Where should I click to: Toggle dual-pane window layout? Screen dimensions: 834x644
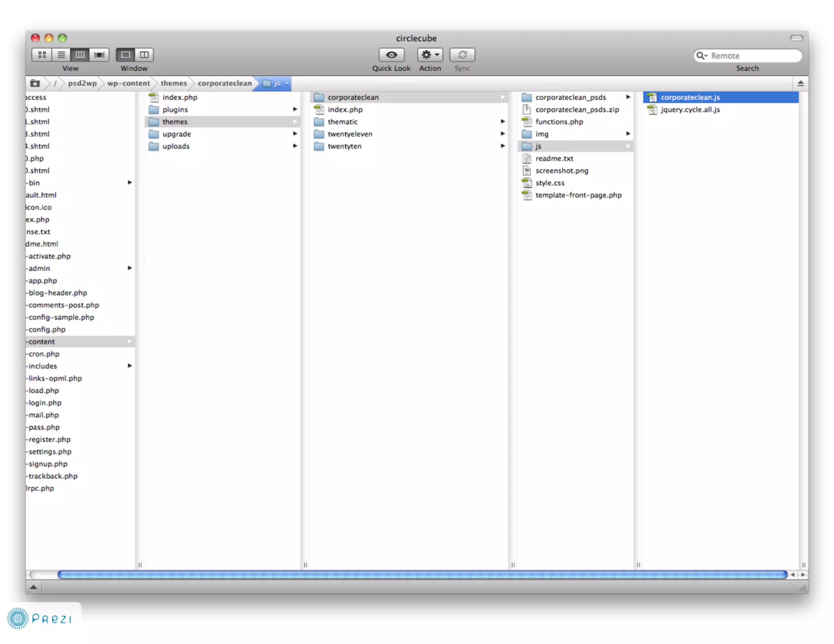pyautogui.click(x=144, y=55)
